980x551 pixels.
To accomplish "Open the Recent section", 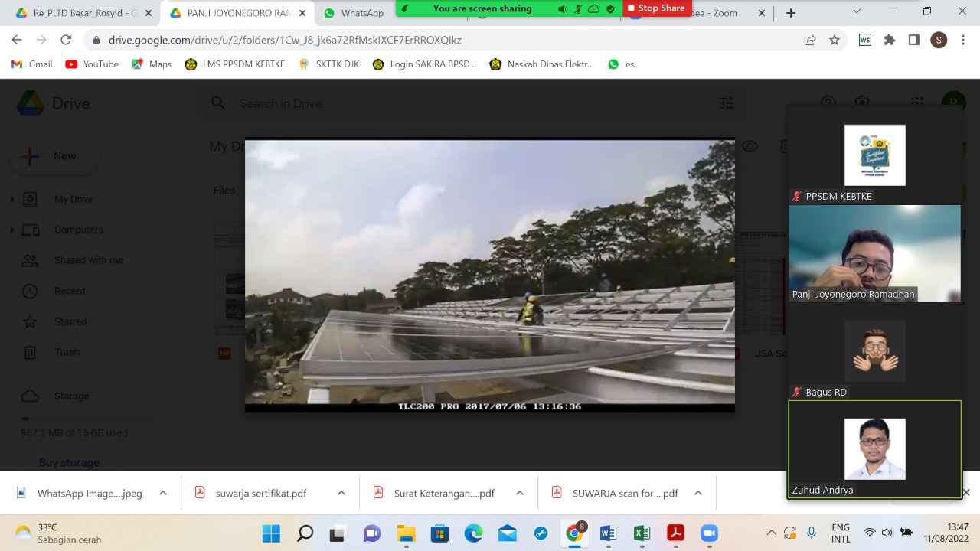I will pos(70,291).
